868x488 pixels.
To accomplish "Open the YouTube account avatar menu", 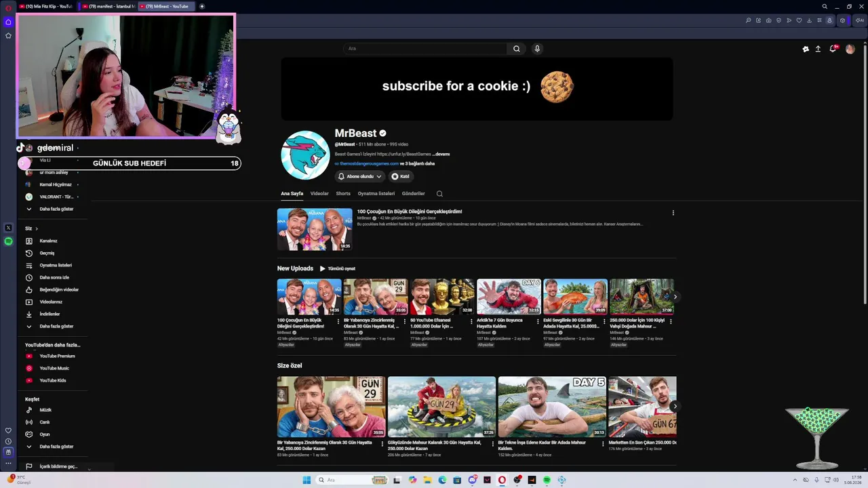I will pyautogui.click(x=850, y=49).
